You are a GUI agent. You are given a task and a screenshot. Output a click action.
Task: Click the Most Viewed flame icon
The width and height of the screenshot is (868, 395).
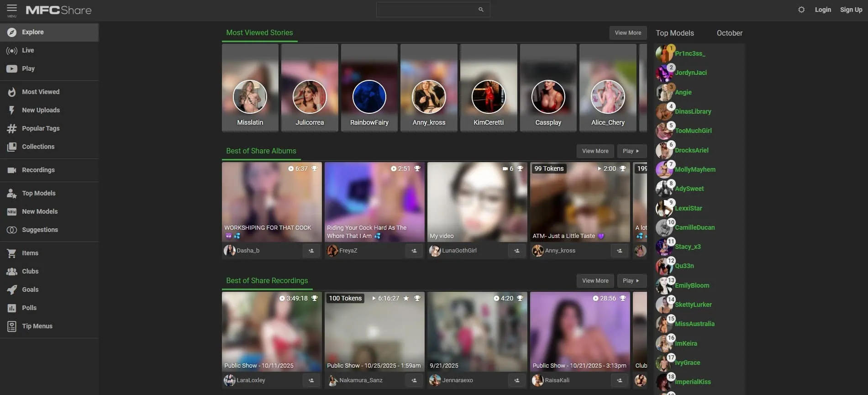click(12, 92)
